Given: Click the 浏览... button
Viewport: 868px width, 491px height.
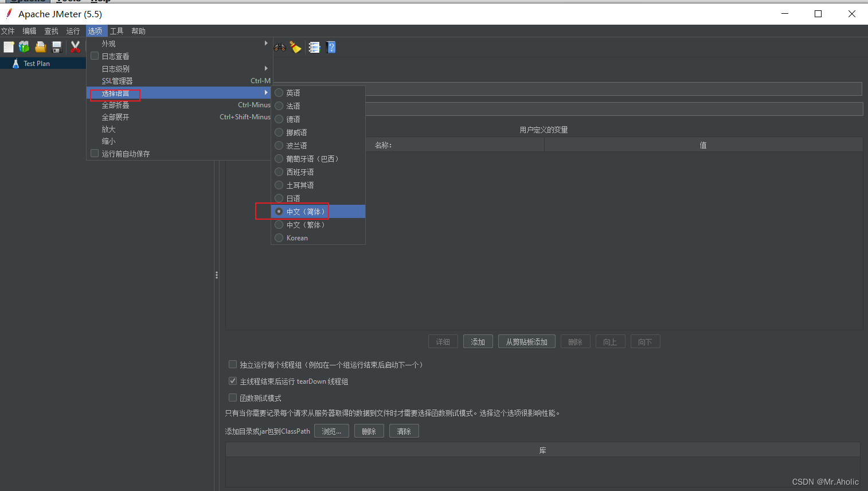Looking at the screenshot, I should point(331,431).
